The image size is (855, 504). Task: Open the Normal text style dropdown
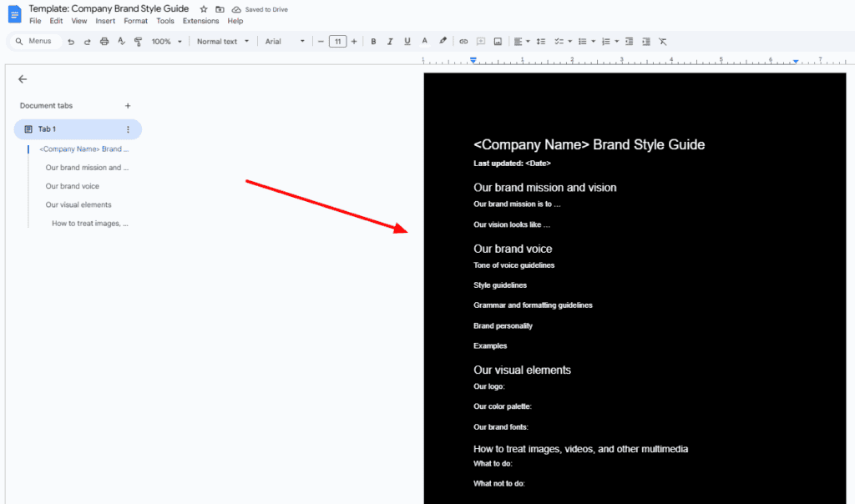[223, 41]
